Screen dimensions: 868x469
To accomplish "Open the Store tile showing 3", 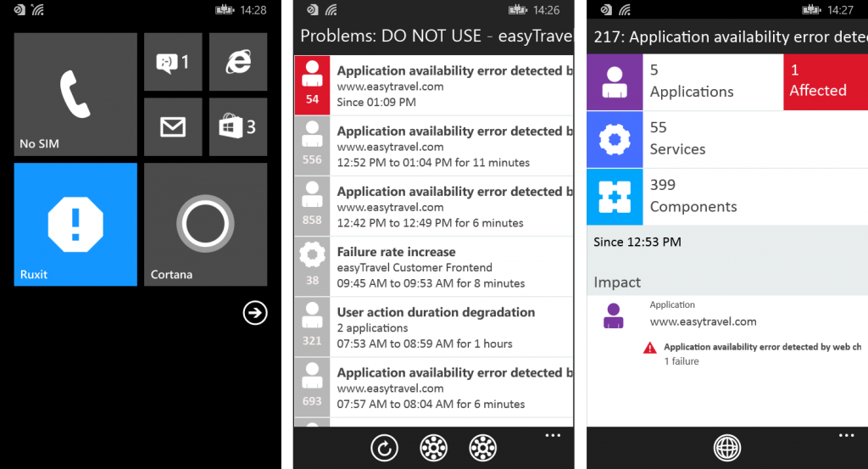I will [x=238, y=127].
